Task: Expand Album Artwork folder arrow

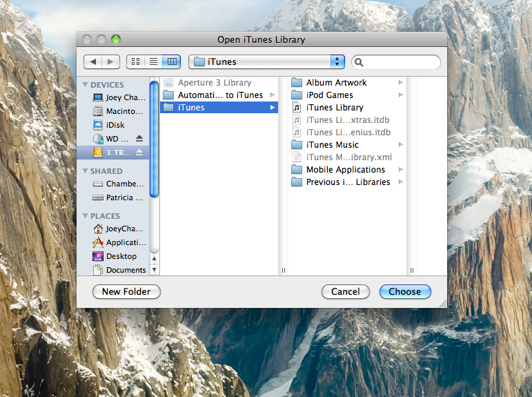Action: click(401, 83)
